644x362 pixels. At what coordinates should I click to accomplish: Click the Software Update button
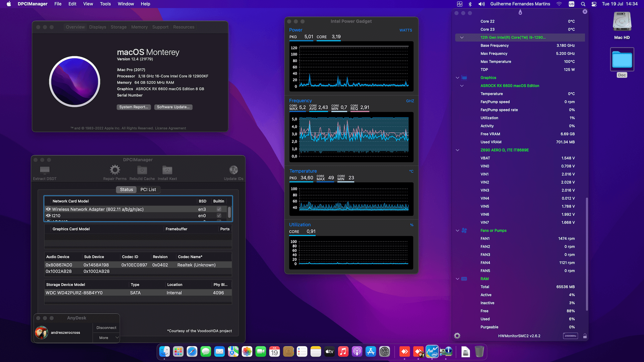173,107
